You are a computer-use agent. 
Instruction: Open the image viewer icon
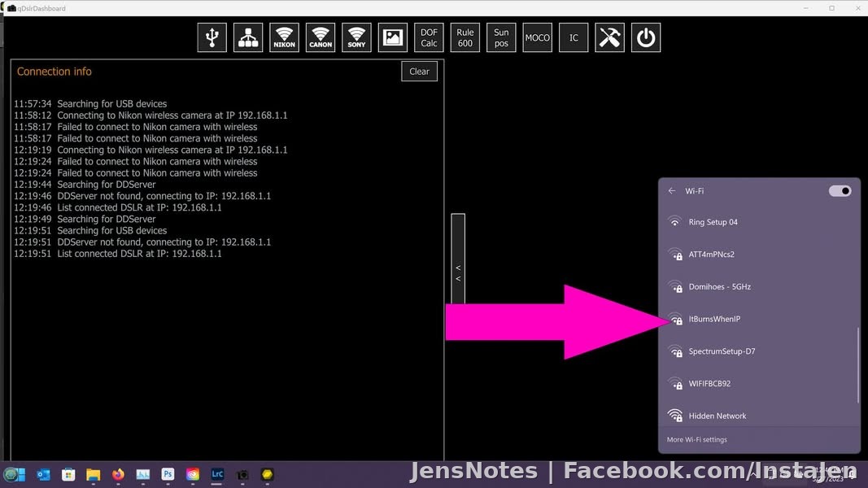coord(392,37)
